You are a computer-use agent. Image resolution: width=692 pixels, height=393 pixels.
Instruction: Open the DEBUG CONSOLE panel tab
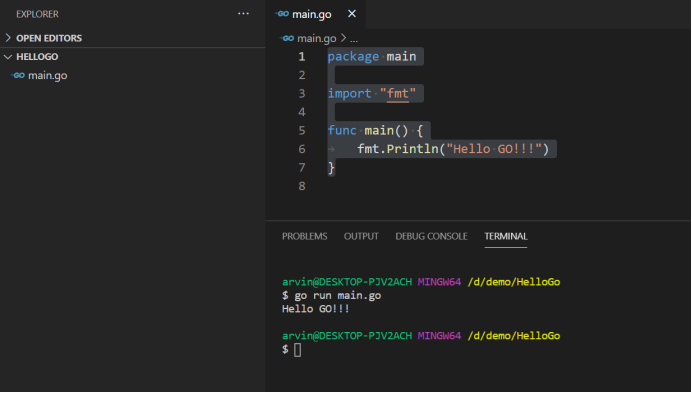(x=431, y=236)
